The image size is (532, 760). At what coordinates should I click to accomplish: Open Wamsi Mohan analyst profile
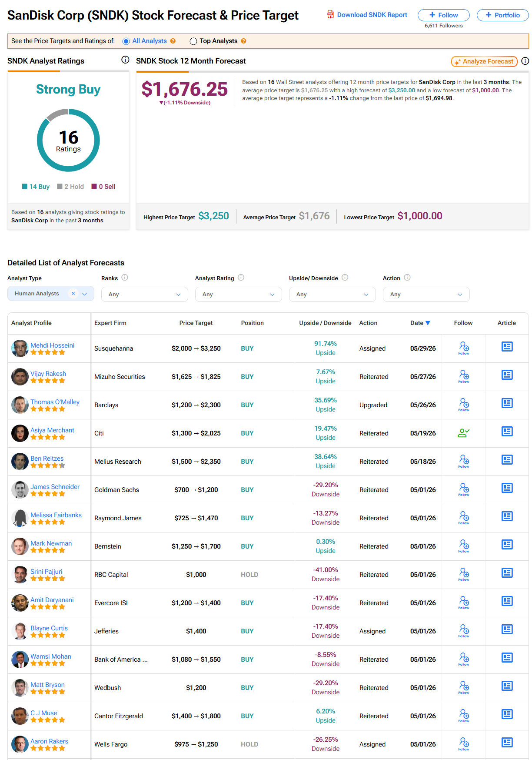51,656
